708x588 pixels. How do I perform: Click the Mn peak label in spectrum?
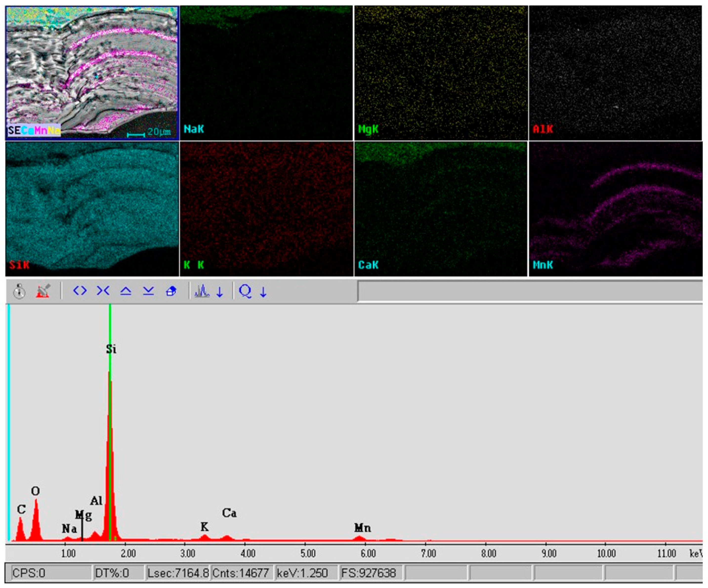click(x=363, y=527)
